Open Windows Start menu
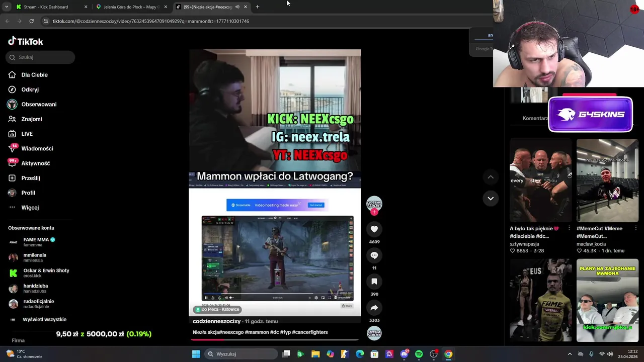 click(x=196, y=354)
